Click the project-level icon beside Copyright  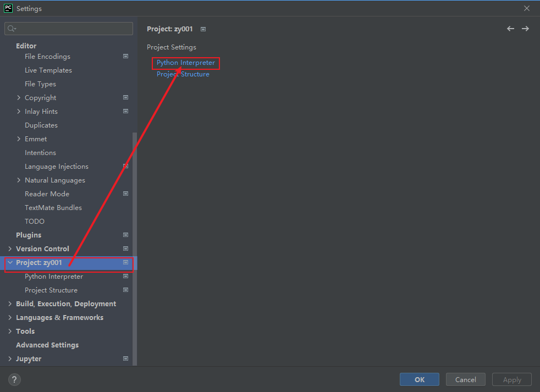[x=126, y=97]
